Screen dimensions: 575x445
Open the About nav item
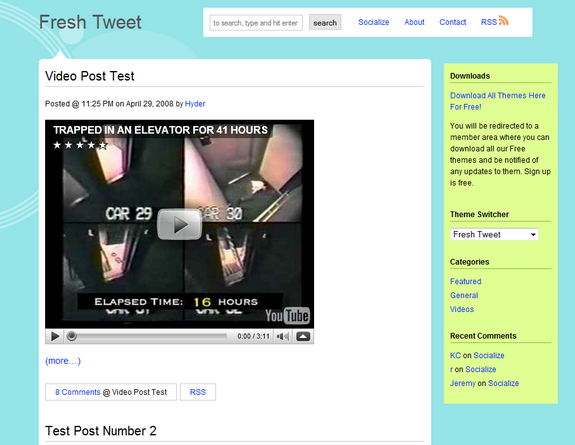tap(414, 22)
